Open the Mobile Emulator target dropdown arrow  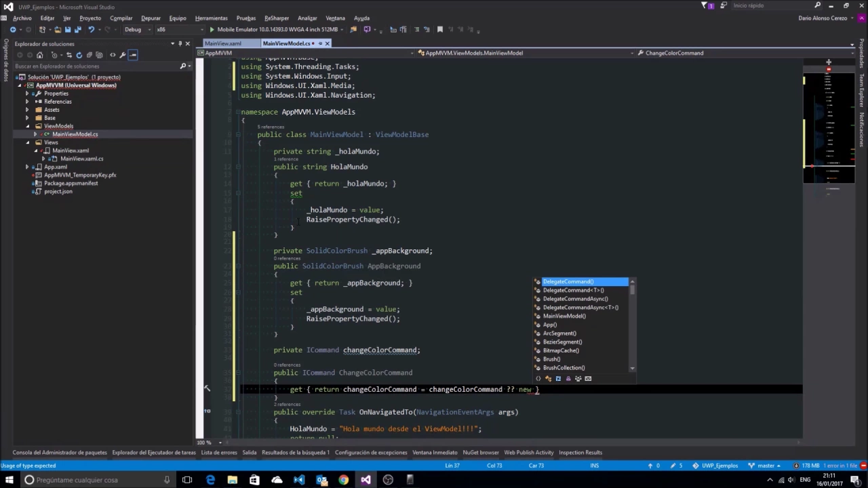(343, 30)
